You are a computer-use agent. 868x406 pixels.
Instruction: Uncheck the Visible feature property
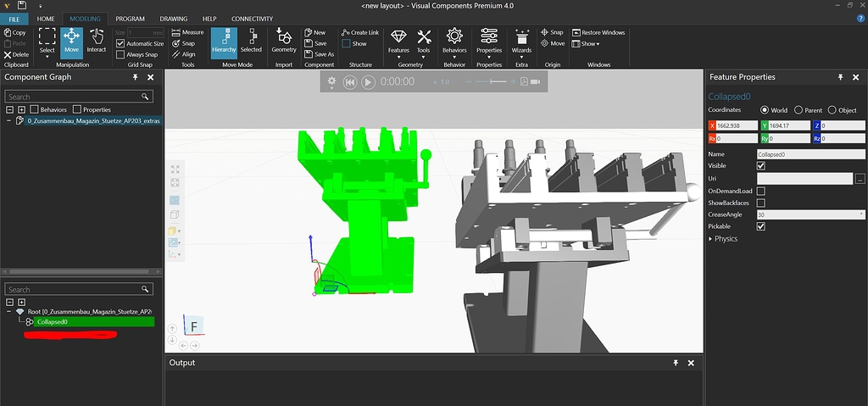tap(760, 166)
